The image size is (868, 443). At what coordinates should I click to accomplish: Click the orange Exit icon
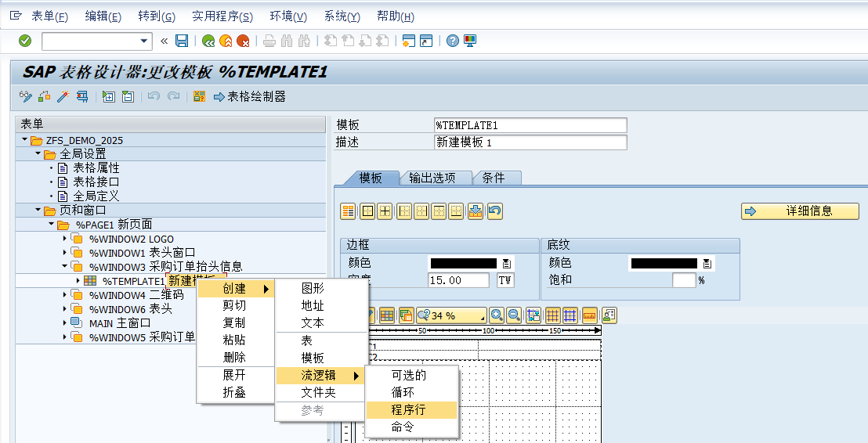(226, 41)
